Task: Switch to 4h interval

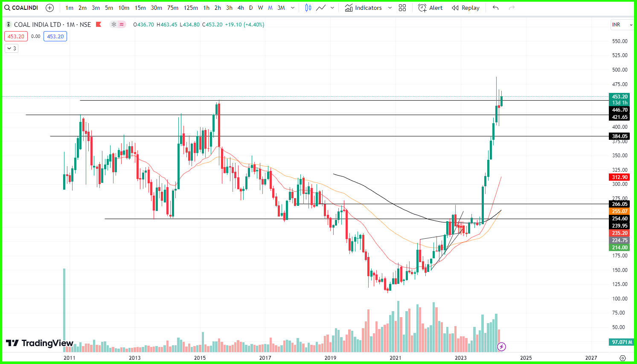Action: [241, 8]
